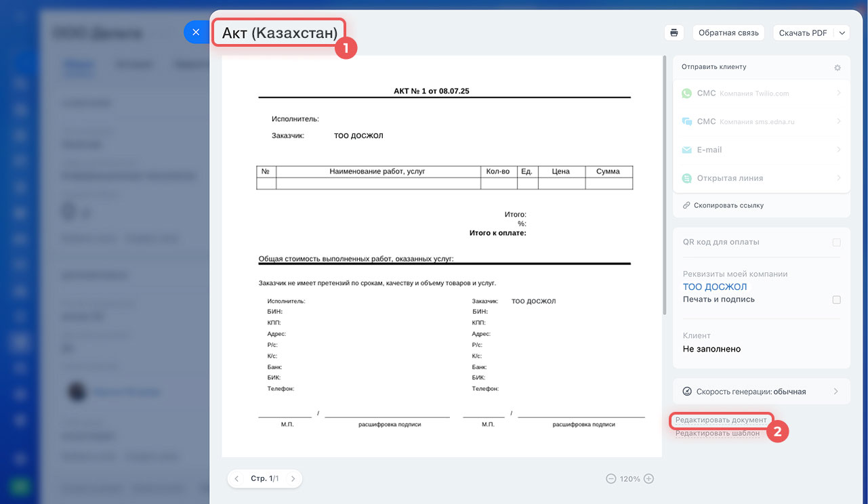Click the printer icon button
The height and width of the screenshot is (504, 868).
(674, 33)
